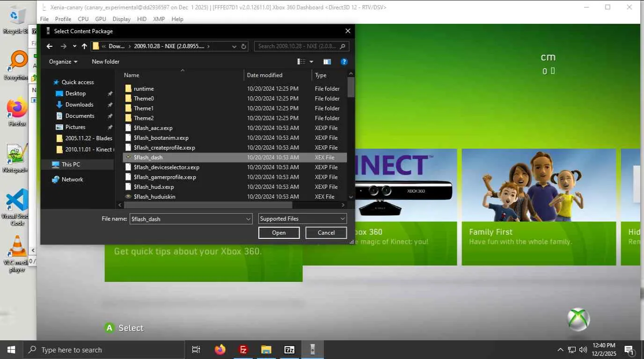Open the Organize dropdown menu
The width and height of the screenshot is (644, 359).
coord(63,62)
